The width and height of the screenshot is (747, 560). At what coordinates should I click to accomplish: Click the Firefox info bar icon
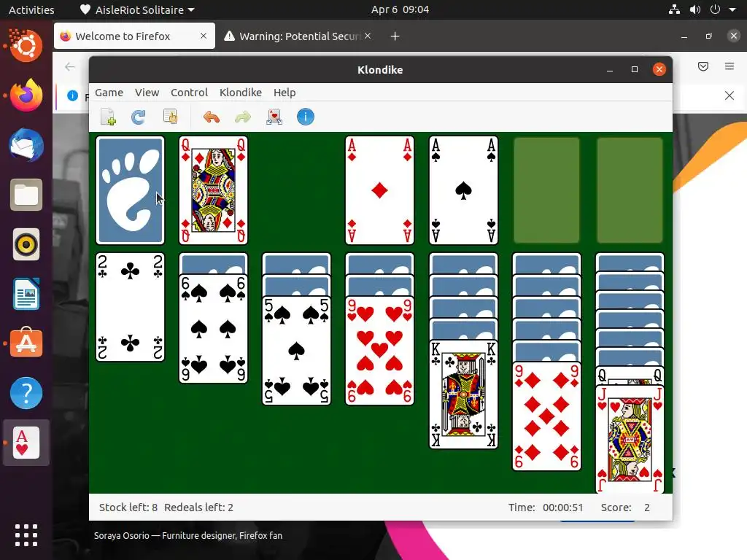[x=72, y=96]
